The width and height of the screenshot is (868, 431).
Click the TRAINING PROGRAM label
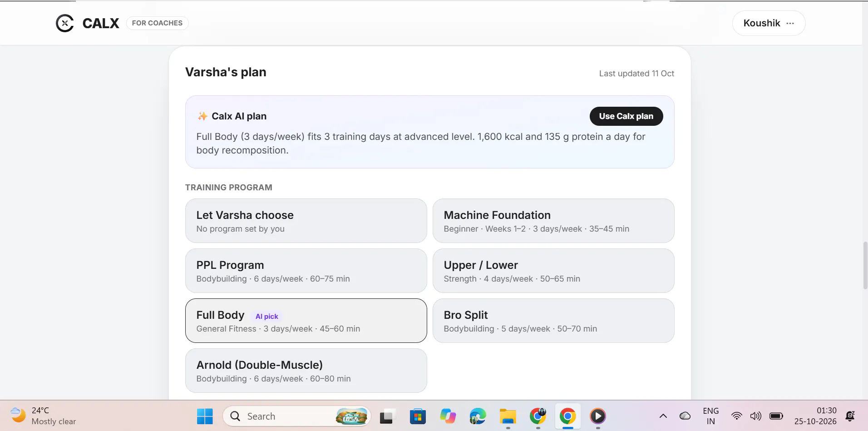229,188
